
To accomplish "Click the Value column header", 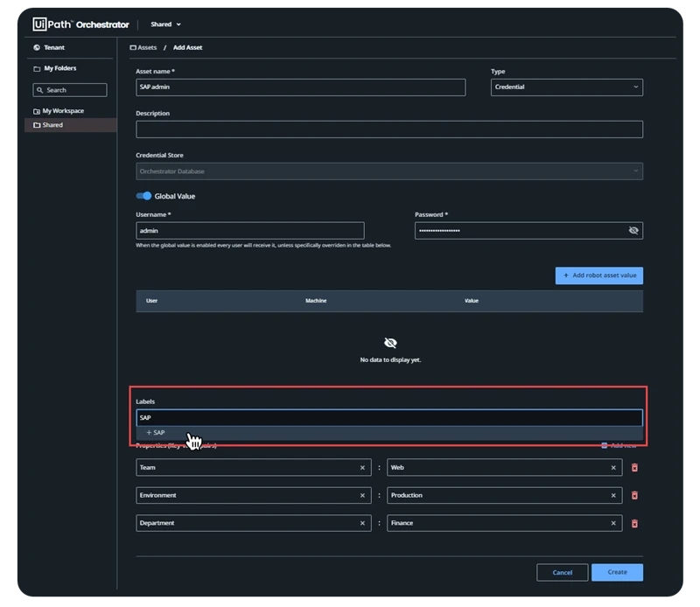I will point(472,301).
